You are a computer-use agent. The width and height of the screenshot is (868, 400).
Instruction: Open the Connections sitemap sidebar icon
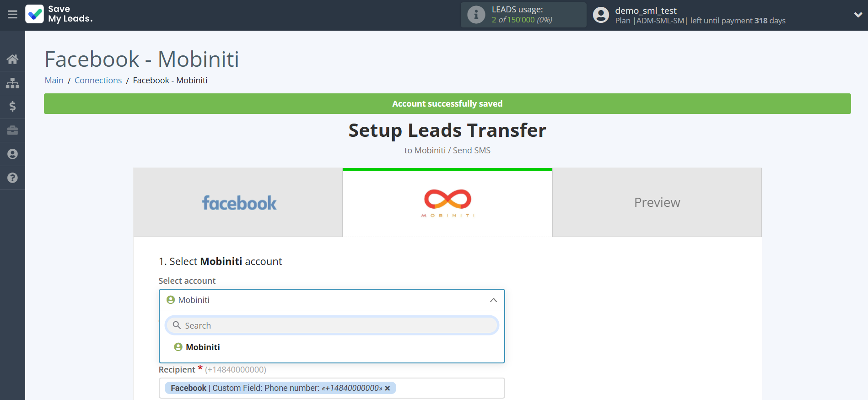click(x=12, y=83)
